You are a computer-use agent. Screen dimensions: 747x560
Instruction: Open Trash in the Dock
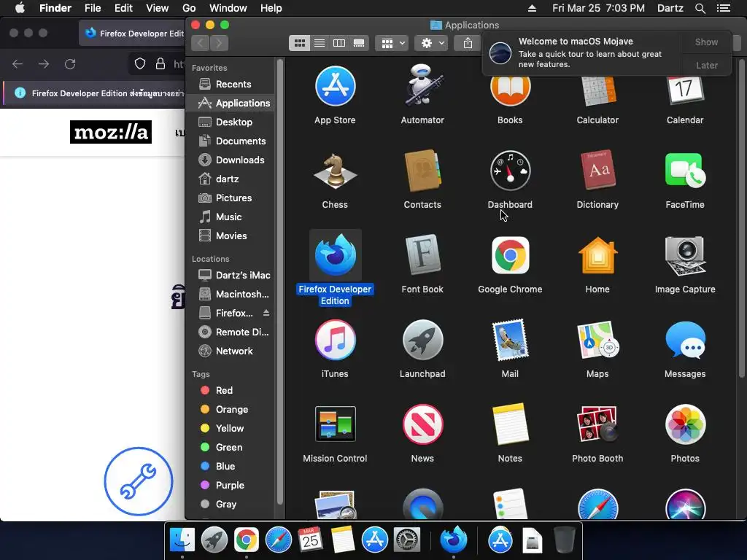[x=565, y=540]
